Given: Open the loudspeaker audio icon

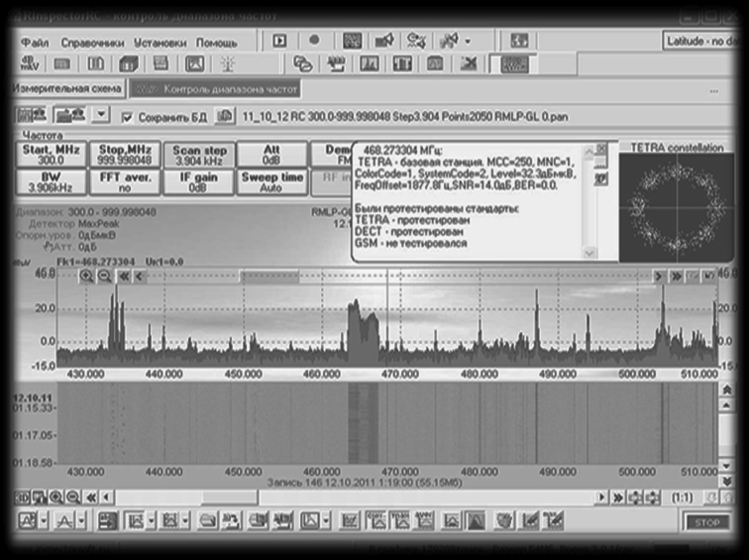Looking at the screenshot, I should click(x=384, y=41).
